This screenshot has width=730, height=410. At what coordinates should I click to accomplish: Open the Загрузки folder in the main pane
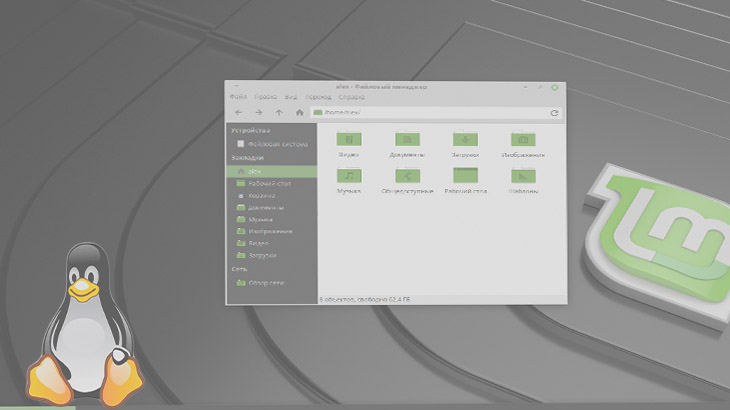[x=465, y=144]
